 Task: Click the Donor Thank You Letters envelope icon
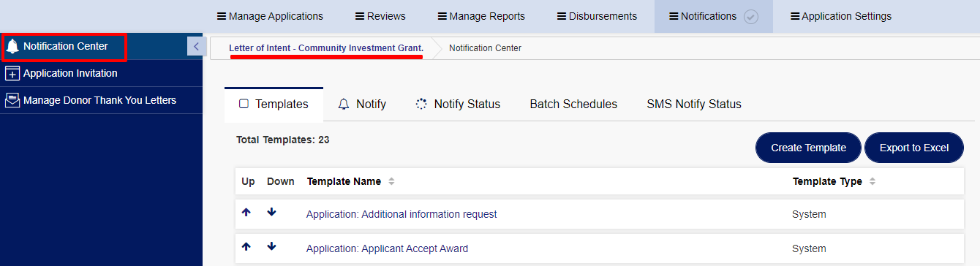click(12, 101)
